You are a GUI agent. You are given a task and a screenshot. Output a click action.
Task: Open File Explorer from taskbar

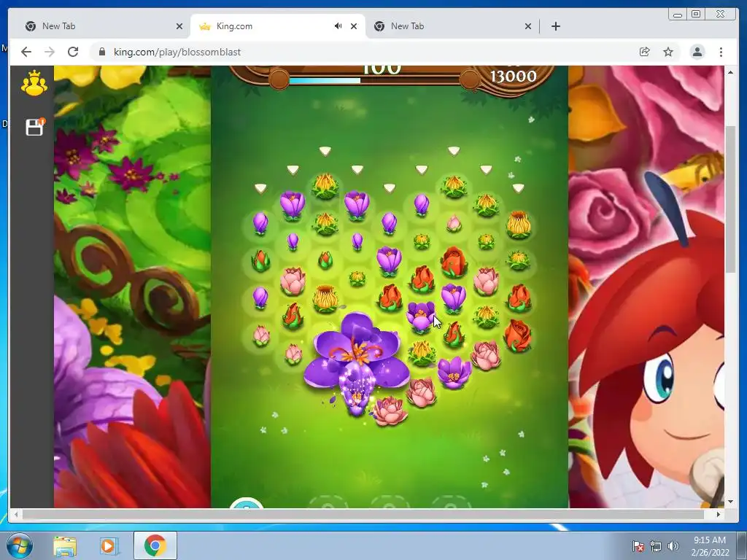(x=64, y=545)
